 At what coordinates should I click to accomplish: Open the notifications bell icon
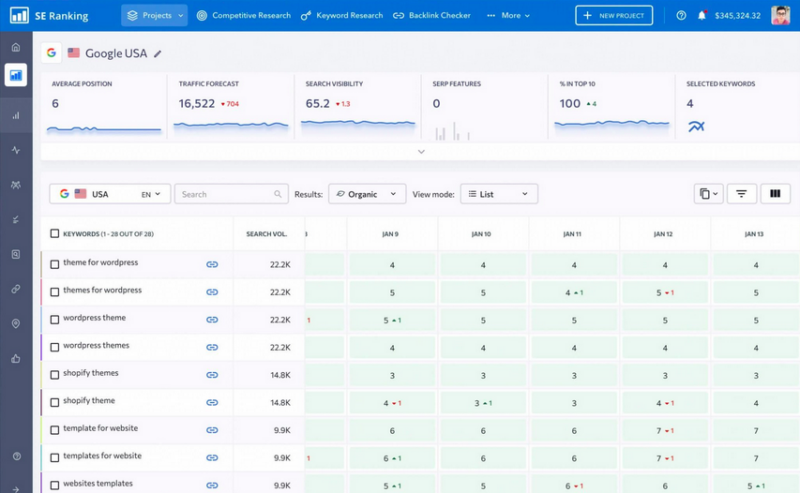coord(702,15)
